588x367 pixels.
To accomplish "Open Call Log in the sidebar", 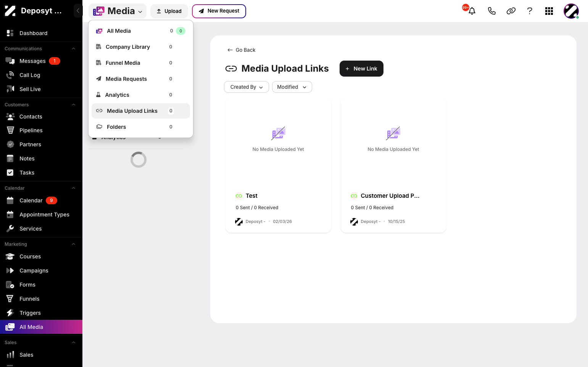I will point(41,75).
